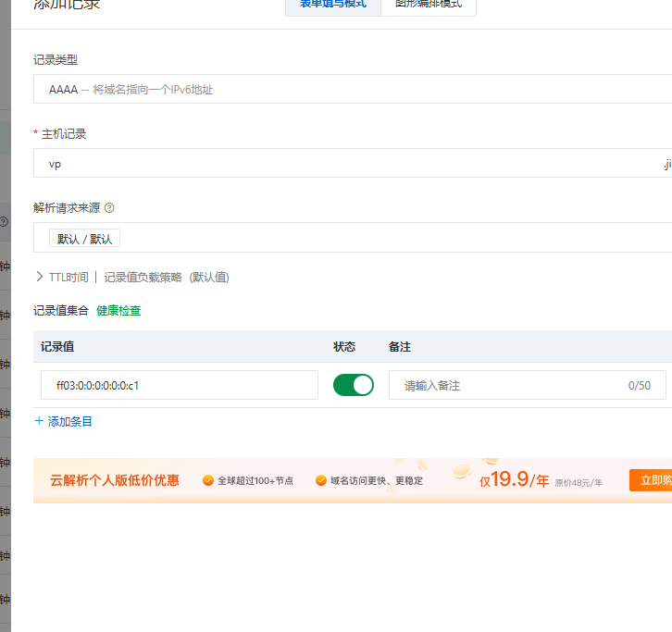Viewport: 672px width, 632px height.
Task: Click the 备注 column header
Action: 400,347
